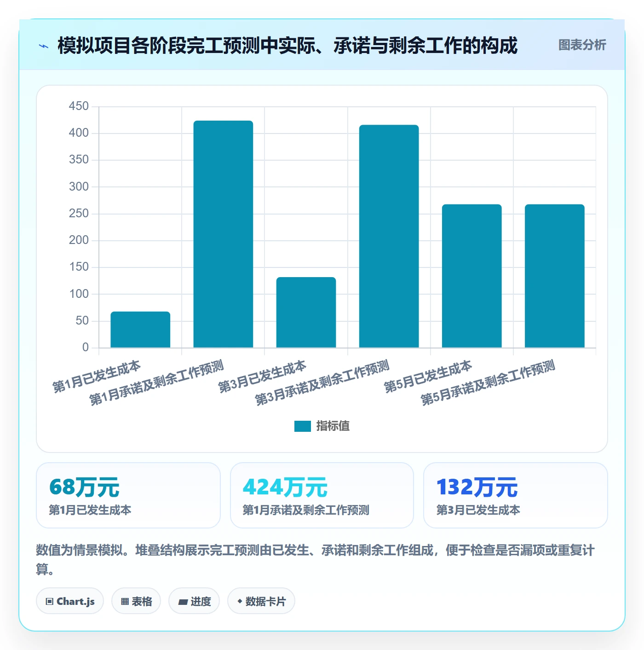Select the 第5月已发生成本 bar
Viewport: 644px width, 650px height.
[x=471, y=276]
